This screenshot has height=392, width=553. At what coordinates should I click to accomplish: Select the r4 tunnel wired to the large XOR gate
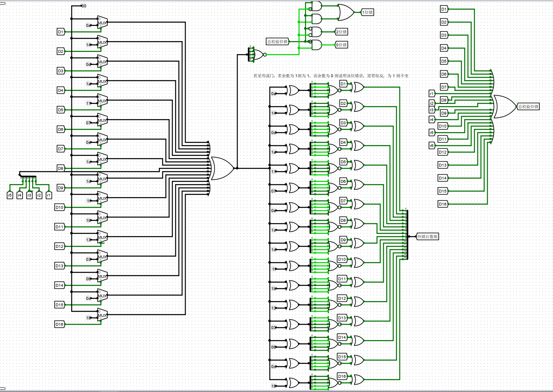pyautogui.click(x=432, y=119)
